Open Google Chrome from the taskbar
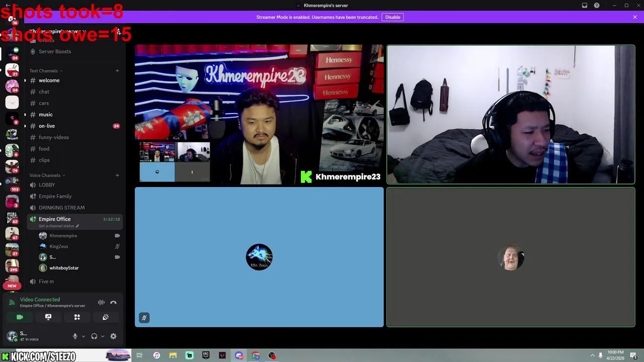This screenshot has height=362, width=644. click(x=256, y=355)
